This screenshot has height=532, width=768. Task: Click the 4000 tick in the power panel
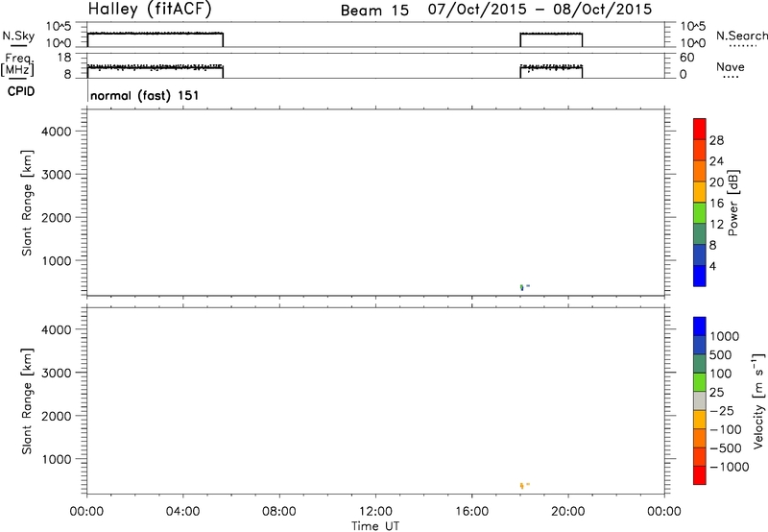[x=56, y=132]
